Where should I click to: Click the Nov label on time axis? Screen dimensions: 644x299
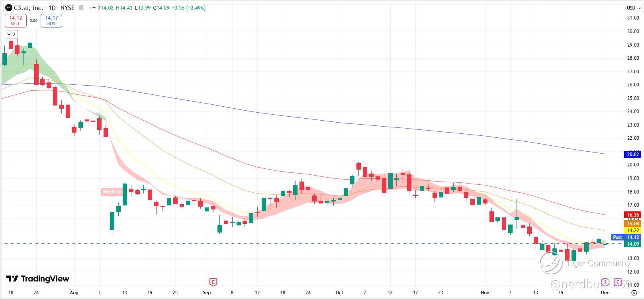coord(485,293)
